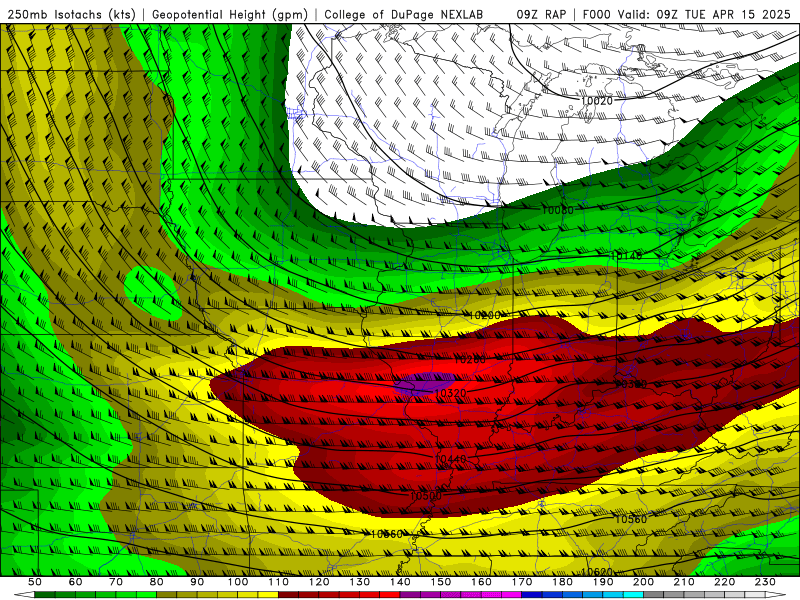Click the 220 label on the color scale
800x600 pixels.
pos(724,582)
